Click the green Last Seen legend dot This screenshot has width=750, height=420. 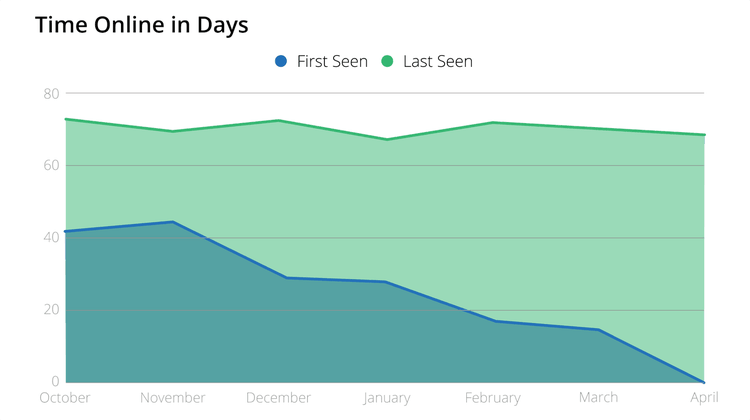click(x=387, y=61)
